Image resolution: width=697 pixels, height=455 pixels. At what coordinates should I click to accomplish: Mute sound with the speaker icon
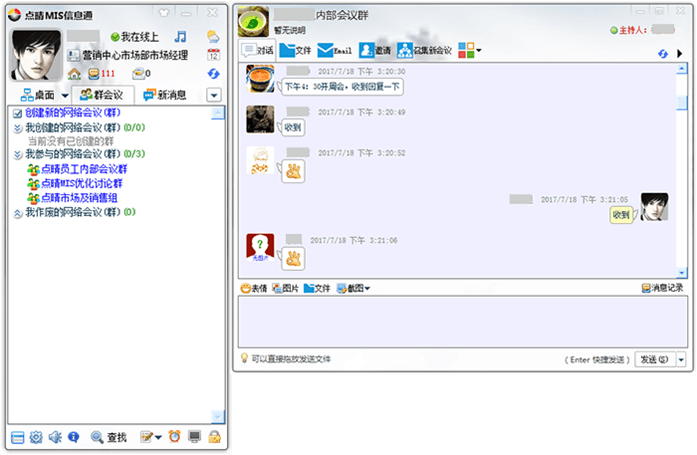(54, 437)
